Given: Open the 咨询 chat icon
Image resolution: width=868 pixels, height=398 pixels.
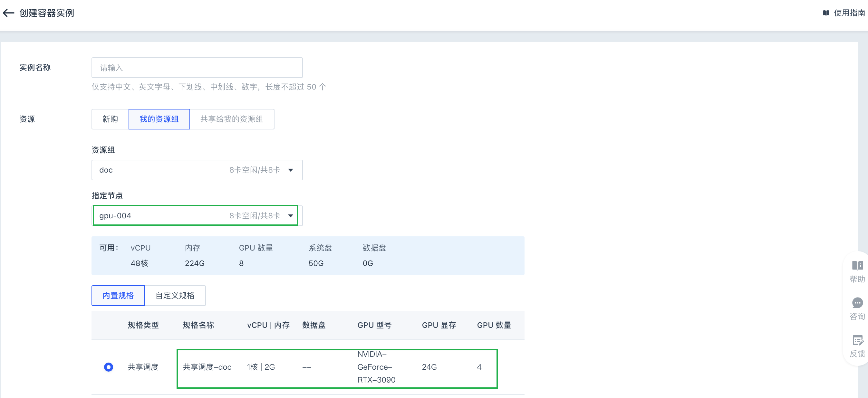Looking at the screenshot, I should tap(857, 303).
